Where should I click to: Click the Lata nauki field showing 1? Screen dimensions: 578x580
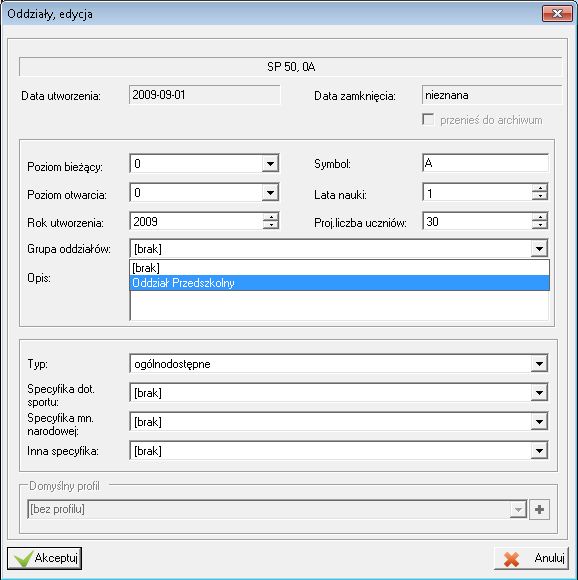(x=477, y=193)
